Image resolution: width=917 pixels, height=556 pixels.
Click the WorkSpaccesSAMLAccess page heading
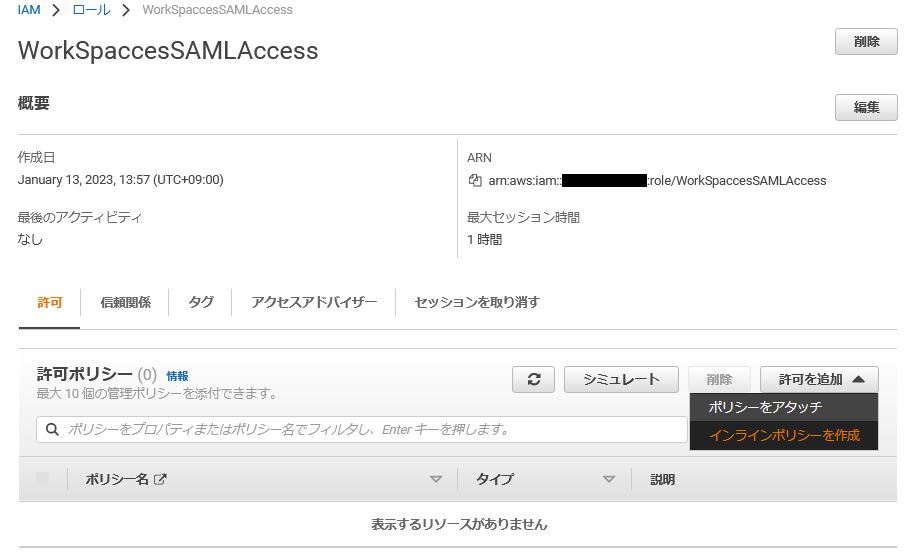[x=168, y=50]
